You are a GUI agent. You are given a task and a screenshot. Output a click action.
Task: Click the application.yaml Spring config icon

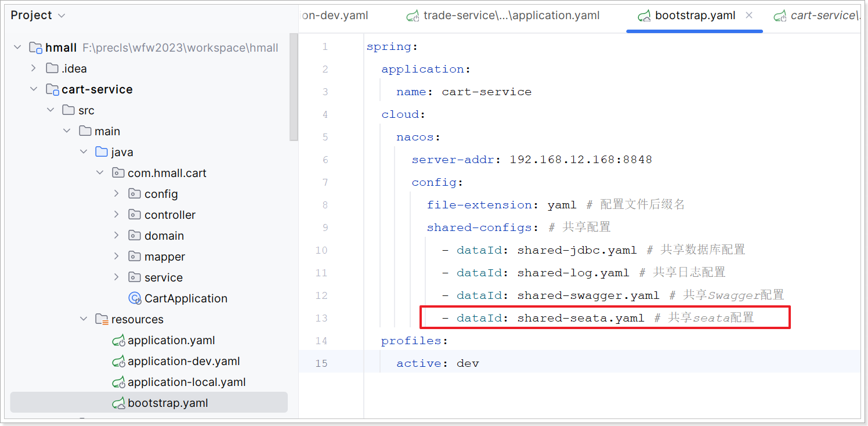[x=118, y=341]
